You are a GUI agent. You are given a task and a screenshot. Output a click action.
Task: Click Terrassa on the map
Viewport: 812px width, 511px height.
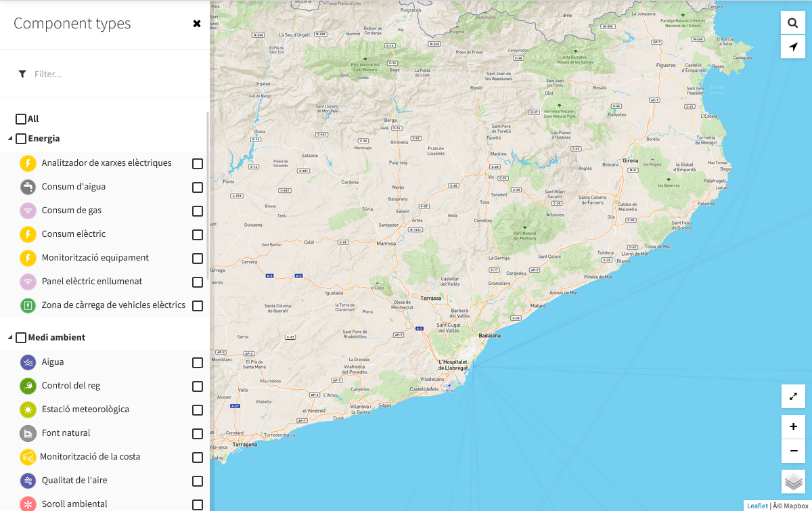tap(431, 298)
